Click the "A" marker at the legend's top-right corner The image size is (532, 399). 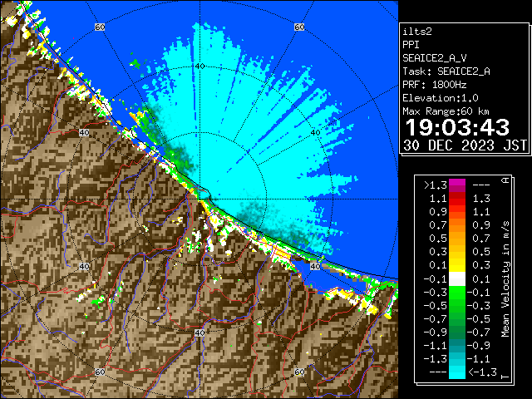[505, 180]
